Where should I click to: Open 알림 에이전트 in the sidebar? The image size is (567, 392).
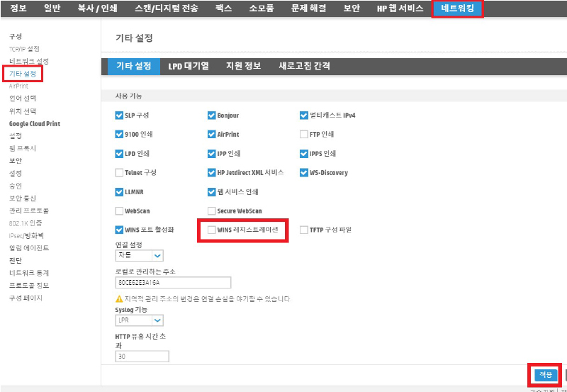coord(29,248)
